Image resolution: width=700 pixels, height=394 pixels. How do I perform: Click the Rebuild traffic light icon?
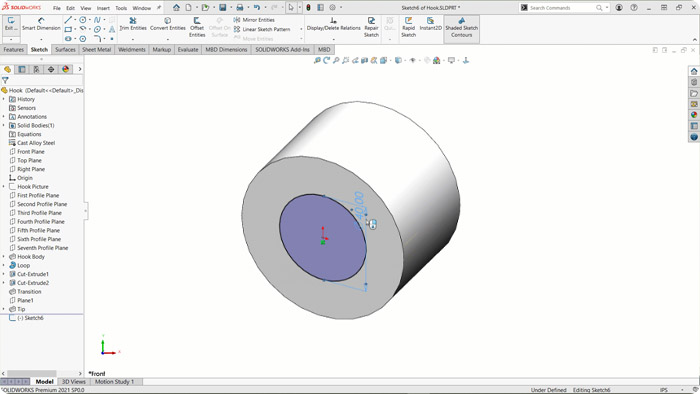[x=308, y=8]
